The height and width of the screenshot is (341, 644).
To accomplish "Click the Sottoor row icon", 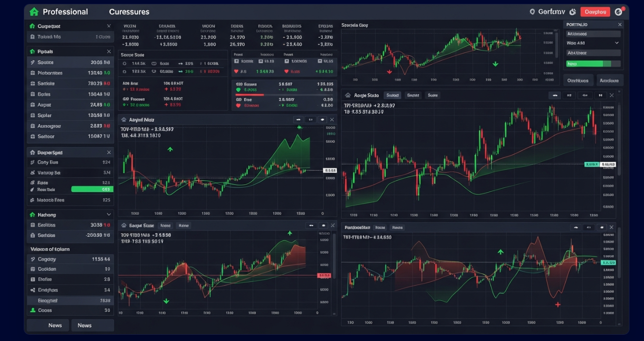I will click(33, 137).
